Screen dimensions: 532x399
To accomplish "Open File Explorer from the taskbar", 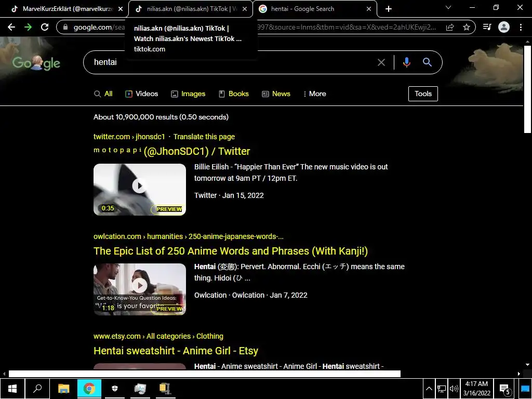I will [63, 389].
